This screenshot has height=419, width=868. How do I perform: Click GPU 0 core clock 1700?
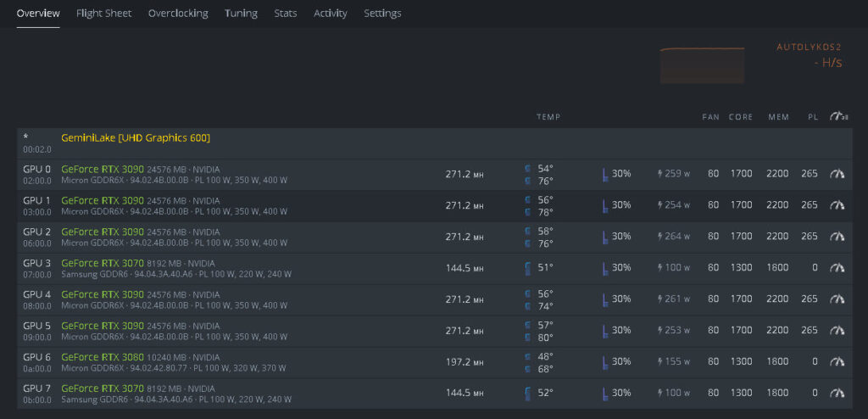tap(741, 174)
